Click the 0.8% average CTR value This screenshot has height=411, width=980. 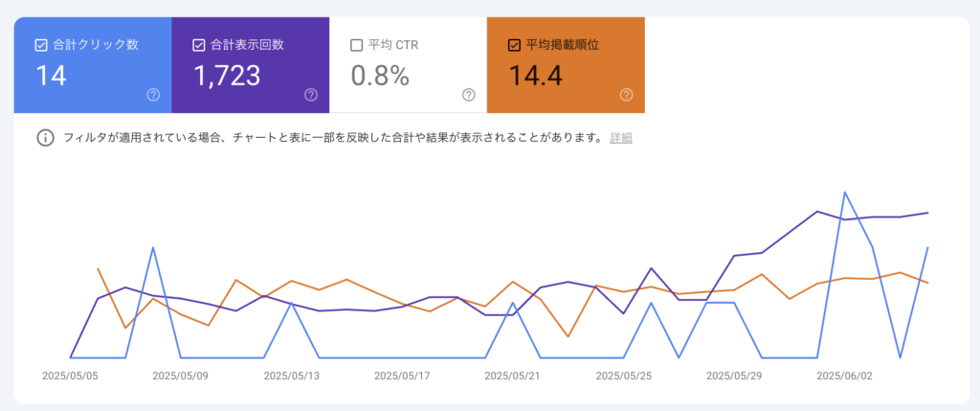click(380, 76)
